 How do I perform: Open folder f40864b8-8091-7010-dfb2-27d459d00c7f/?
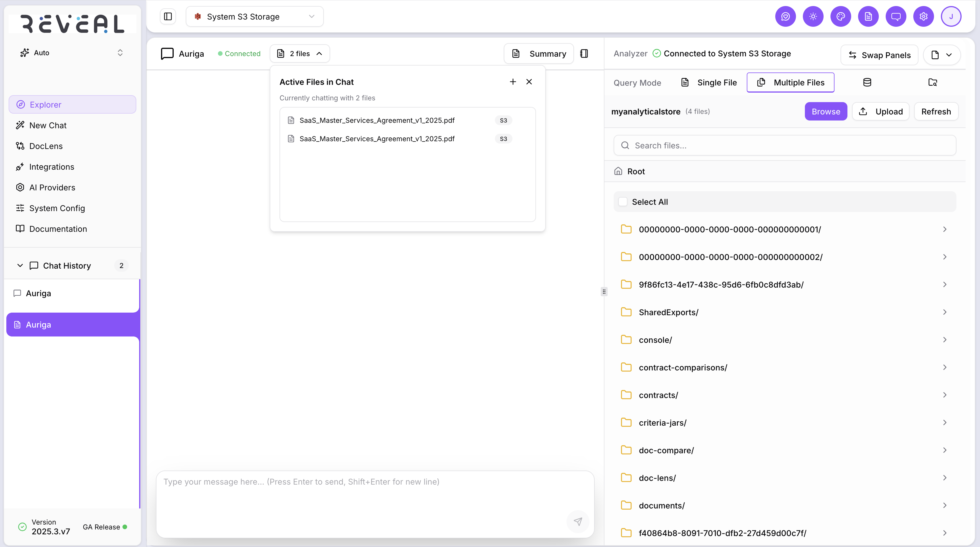(x=785, y=533)
